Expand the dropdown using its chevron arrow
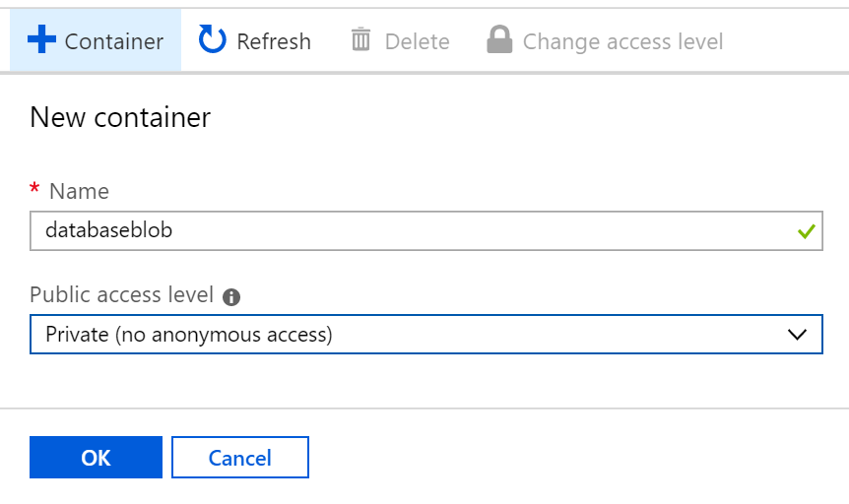The height and width of the screenshot is (504, 849). click(798, 334)
